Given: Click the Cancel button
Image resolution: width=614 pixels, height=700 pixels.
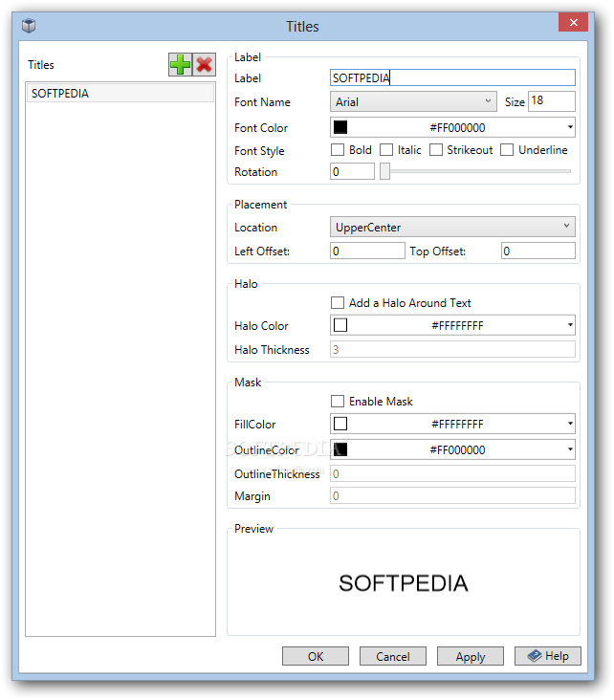Looking at the screenshot, I should point(392,656).
